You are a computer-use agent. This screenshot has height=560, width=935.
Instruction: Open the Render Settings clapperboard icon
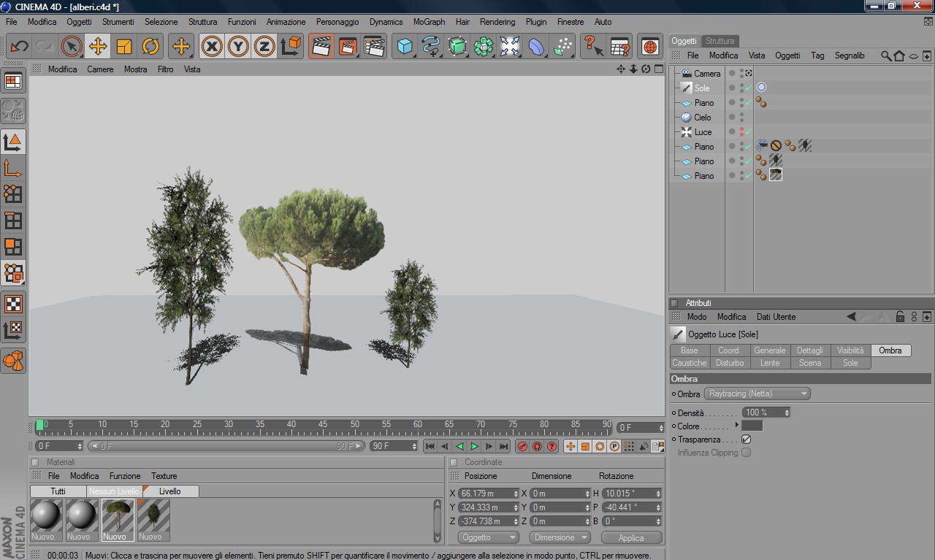click(374, 47)
